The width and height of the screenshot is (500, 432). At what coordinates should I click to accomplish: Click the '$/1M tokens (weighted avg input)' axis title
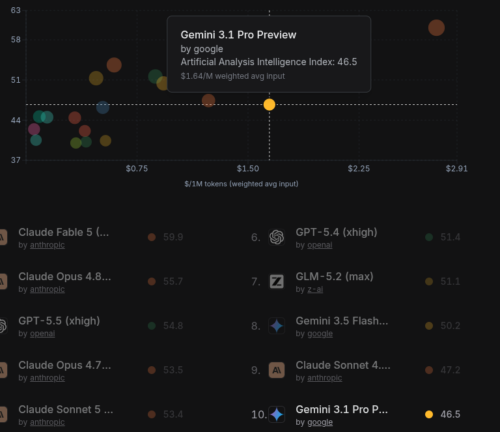pos(241,184)
